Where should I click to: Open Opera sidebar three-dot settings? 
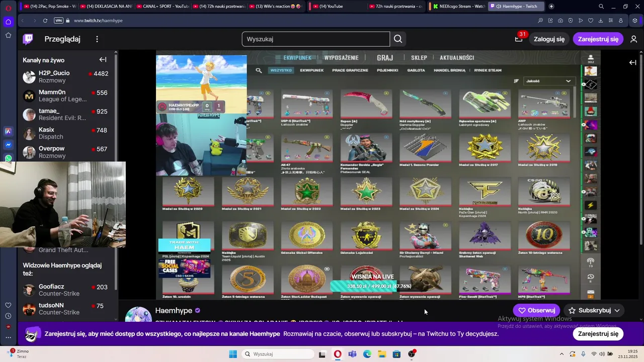pyautogui.click(x=8, y=337)
